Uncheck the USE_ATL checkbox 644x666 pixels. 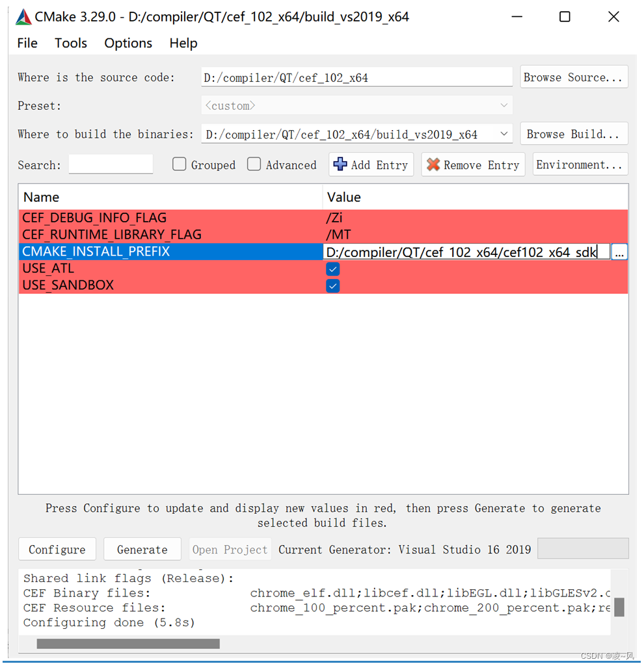(x=332, y=269)
